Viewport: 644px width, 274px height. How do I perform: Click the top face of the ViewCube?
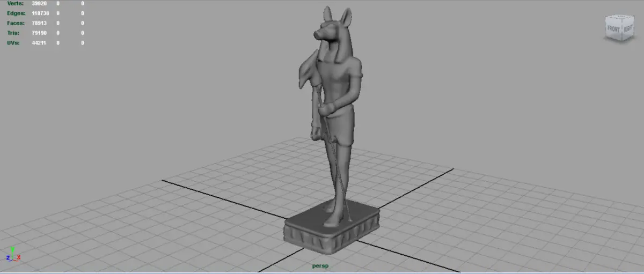tap(620, 18)
